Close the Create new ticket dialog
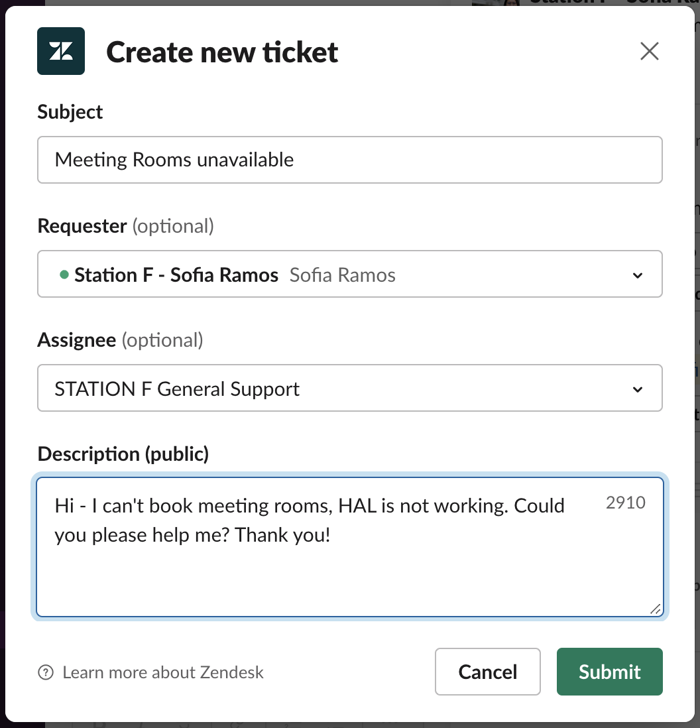The image size is (700, 728). click(650, 51)
